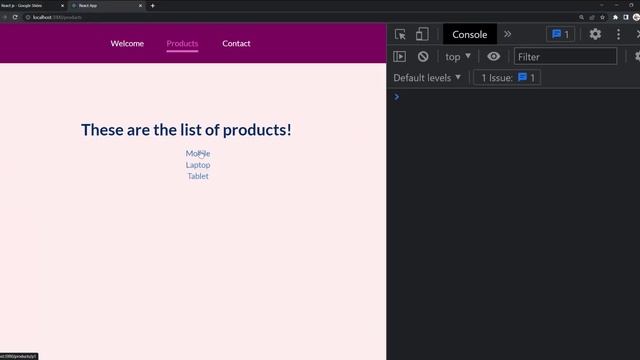The image size is (640, 360).
Task: Open the issues counter badge in toolbar
Action: pyautogui.click(x=560, y=34)
